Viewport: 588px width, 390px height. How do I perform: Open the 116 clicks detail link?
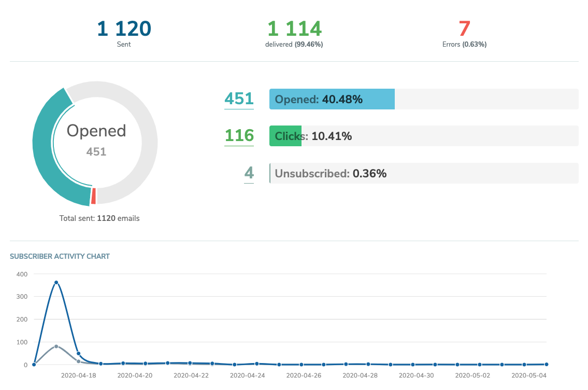click(x=238, y=135)
